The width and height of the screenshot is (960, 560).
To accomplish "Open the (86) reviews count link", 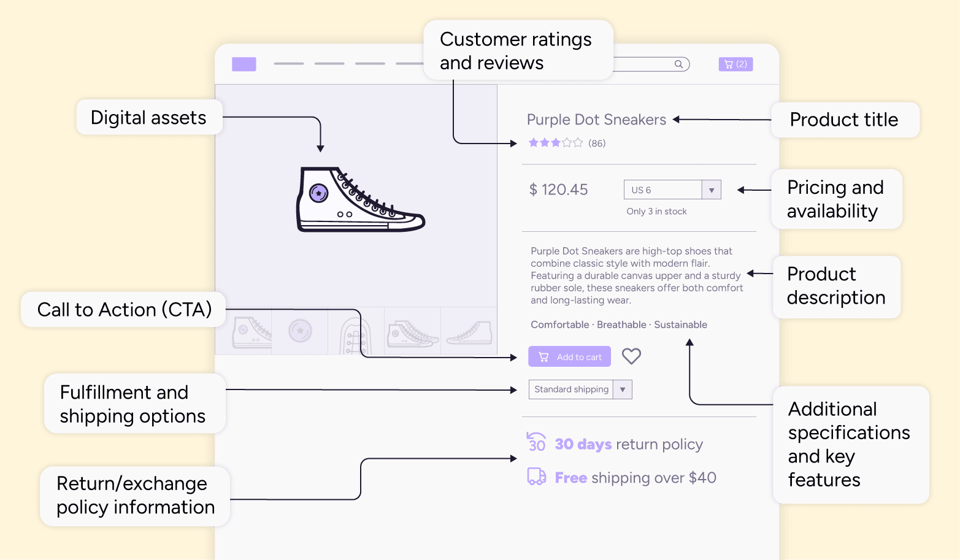I will point(597,144).
